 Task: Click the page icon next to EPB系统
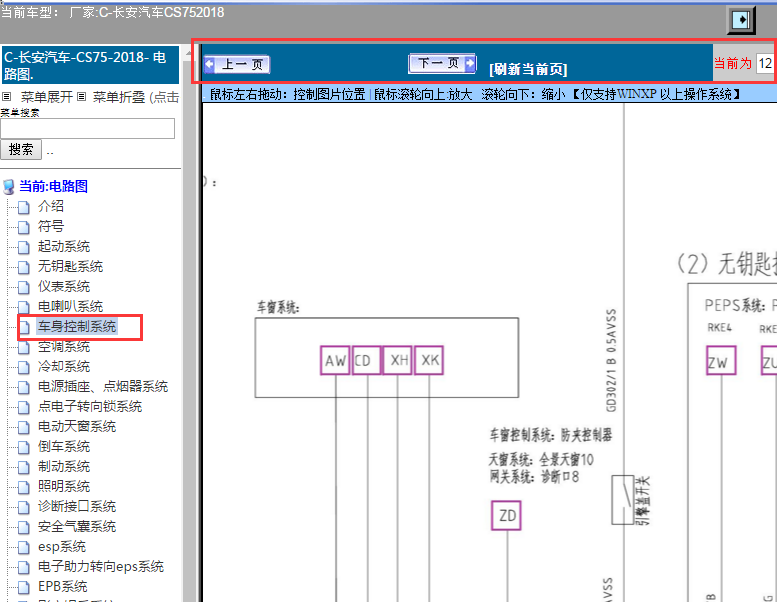[x=24, y=588]
